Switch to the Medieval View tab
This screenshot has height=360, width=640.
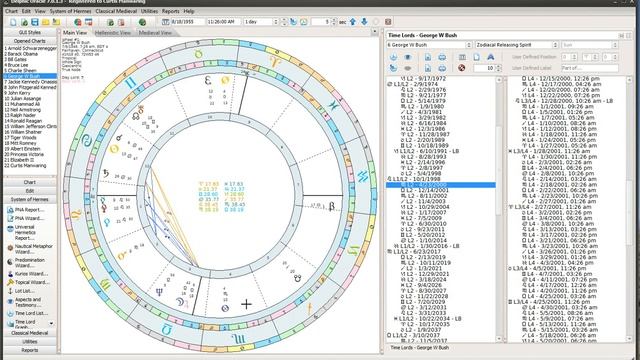click(155, 32)
